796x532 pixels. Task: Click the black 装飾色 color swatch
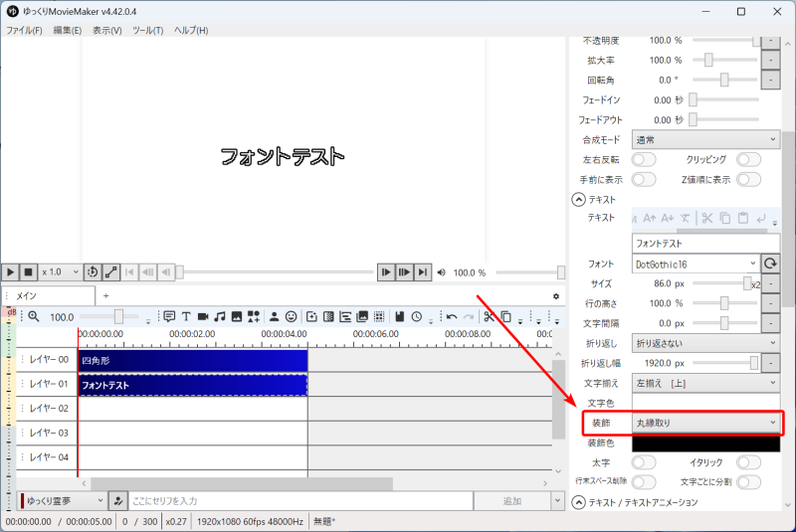pyautogui.click(x=705, y=443)
